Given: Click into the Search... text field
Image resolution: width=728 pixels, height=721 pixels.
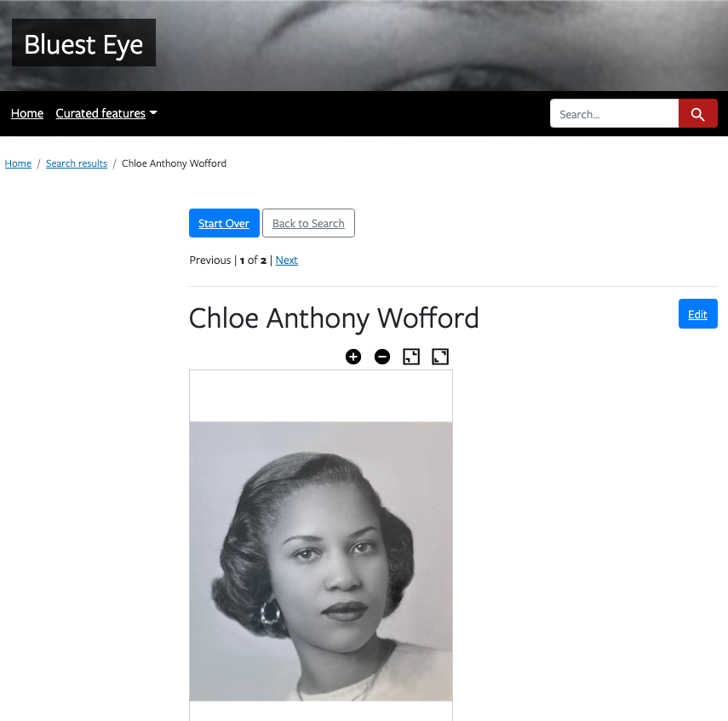Looking at the screenshot, I should [x=614, y=113].
